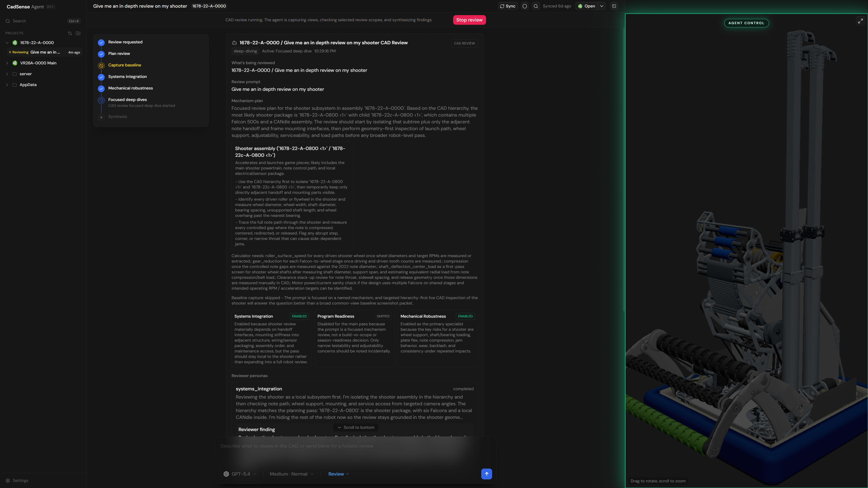The height and width of the screenshot is (488, 868).
Task: Expand the 3D viewer to fullscreen
Action: (x=860, y=21)
